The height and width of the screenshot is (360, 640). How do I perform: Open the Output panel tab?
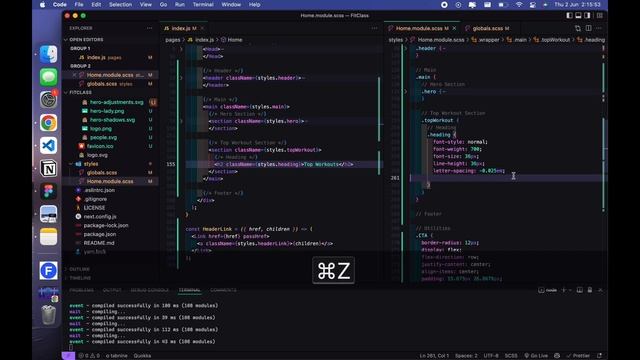(x=112, y=290)
